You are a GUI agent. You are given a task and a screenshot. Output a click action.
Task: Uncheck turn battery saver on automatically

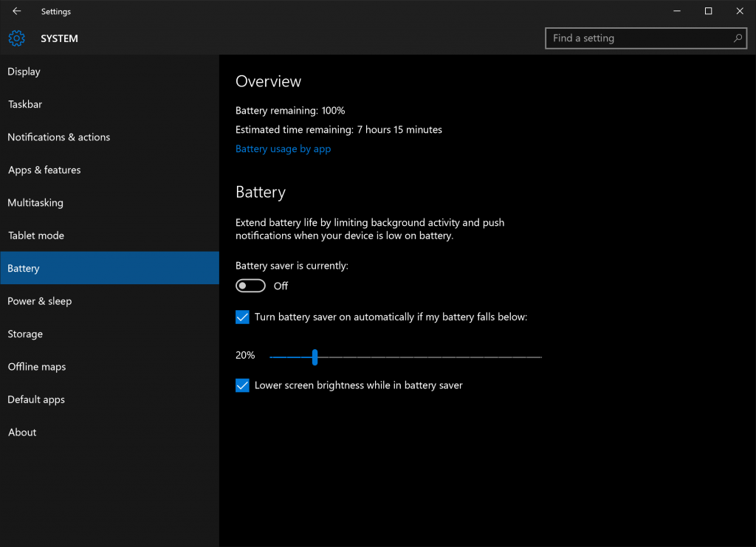242,317
